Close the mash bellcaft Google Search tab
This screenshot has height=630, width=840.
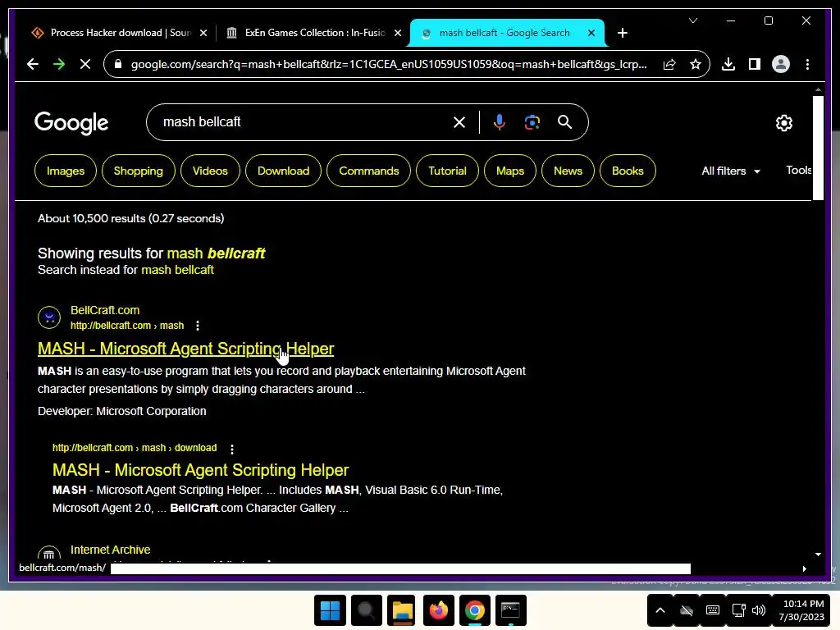591,33
